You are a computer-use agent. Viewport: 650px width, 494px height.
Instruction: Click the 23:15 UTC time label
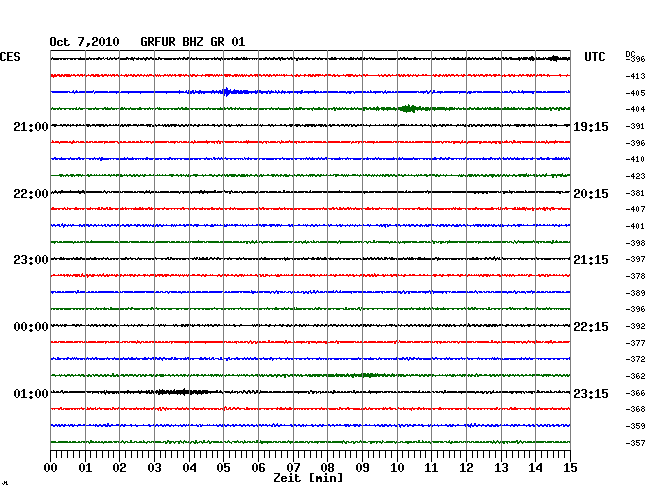click(591, 393)
